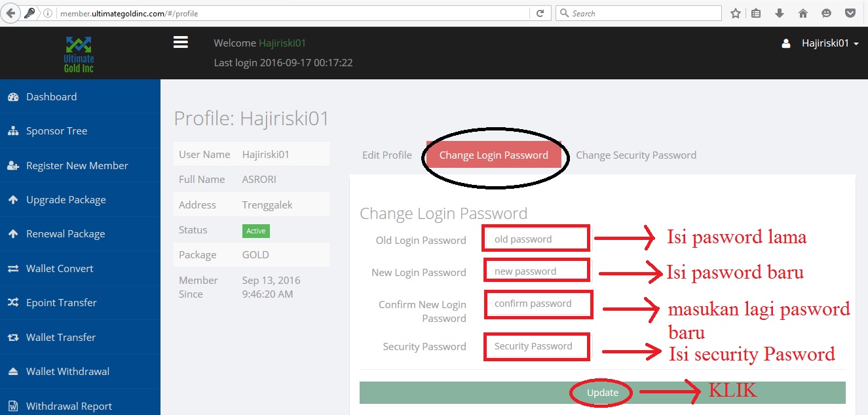Click the Sponsor Tree icon in the sidebar
This screenshot has height=415, width=868.
click(x=14, y=130)
